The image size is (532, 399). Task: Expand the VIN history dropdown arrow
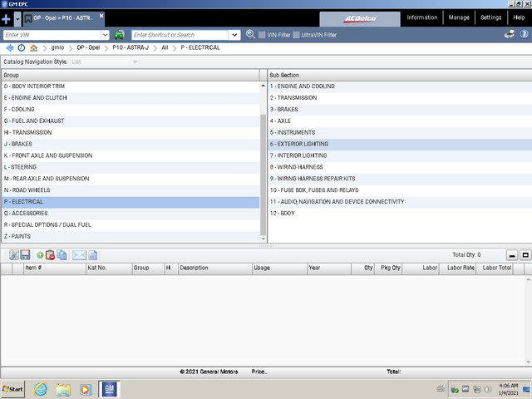coord(106,35)
